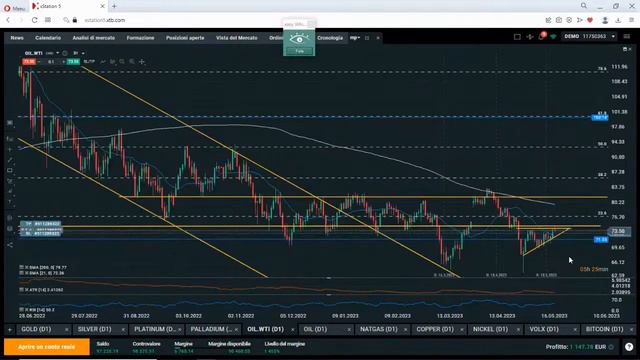Decrease trade volume with minus
This screenshot has width=640, height=360.
pyautogui.click(x=39, y=62)
